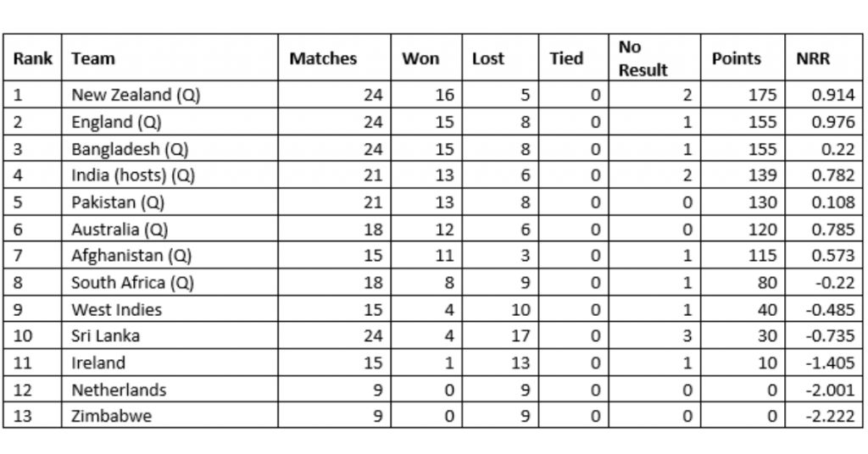Select the Zimbabwe team cell
This screenshot has width=868, height=454.
coord(170,415)
